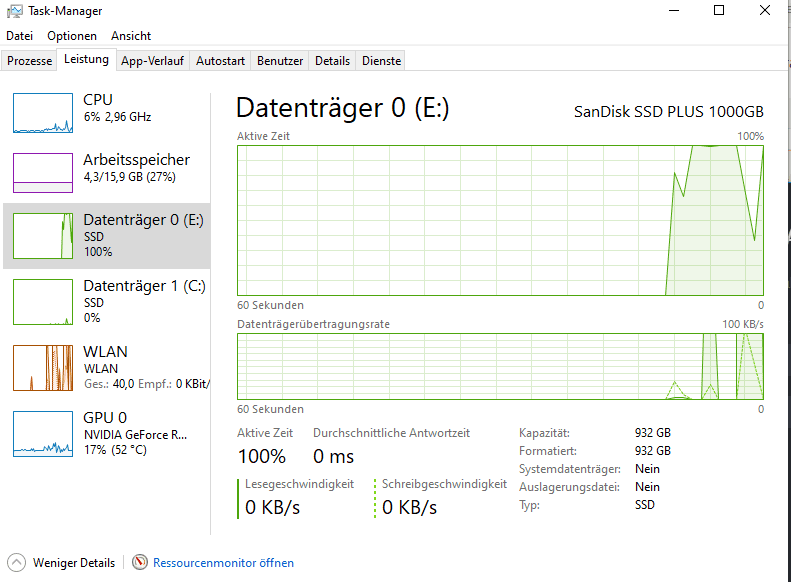Click the 100% Aktive Zeit value
This screenshot has width=791, height=582.
[262, 456]
